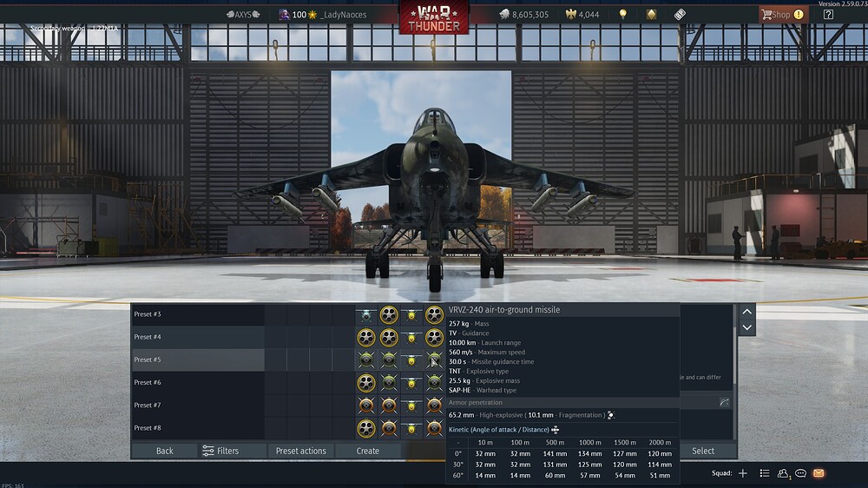Select the fourth slot green missile in Preset #5

coord(434,360)
